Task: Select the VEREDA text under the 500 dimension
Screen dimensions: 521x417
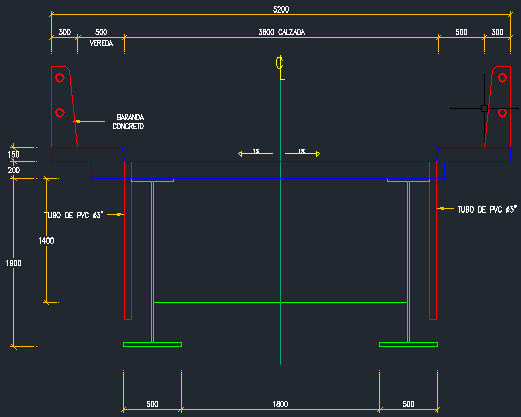Action: pos(101,43)
